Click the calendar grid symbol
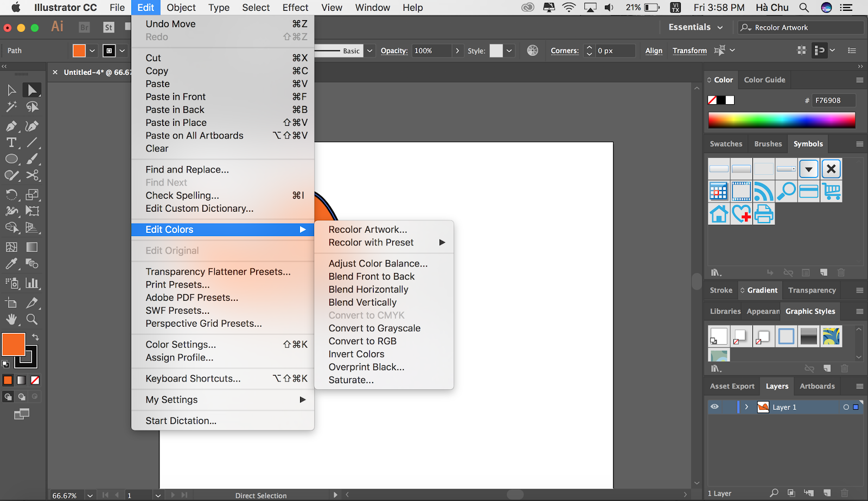This screenshot has width=868, height=501. [719, 192]
